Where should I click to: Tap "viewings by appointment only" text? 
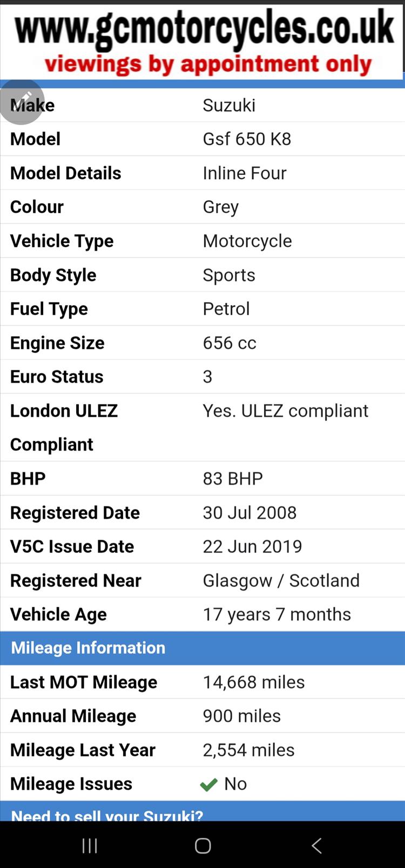click(x=208, y=65)
